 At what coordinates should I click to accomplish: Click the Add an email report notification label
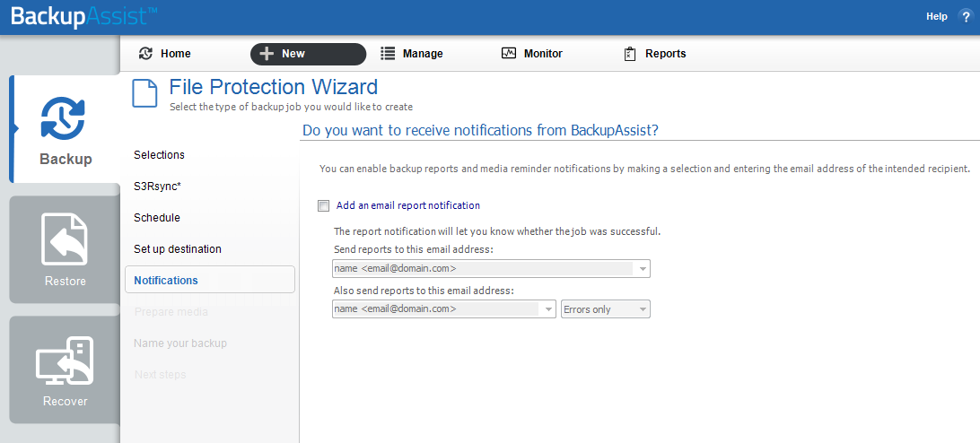[x=408, y=205]
